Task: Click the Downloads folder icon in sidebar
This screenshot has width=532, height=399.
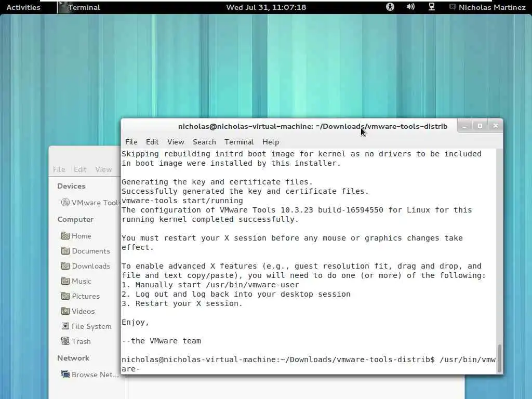Action: click(65, 265)
